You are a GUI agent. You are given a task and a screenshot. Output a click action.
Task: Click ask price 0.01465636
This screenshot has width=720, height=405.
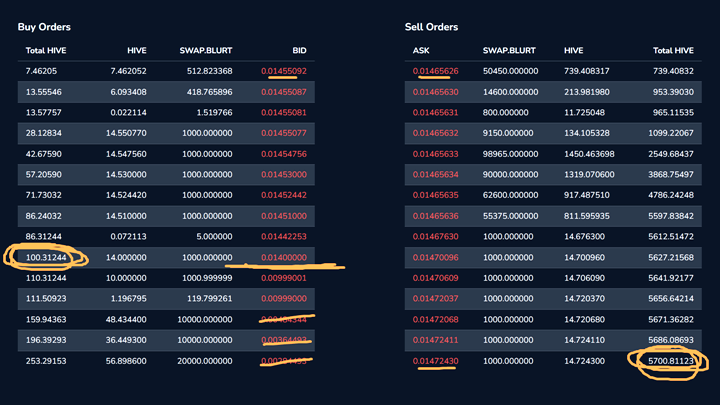pyautogui.click(x=435, y=215)
